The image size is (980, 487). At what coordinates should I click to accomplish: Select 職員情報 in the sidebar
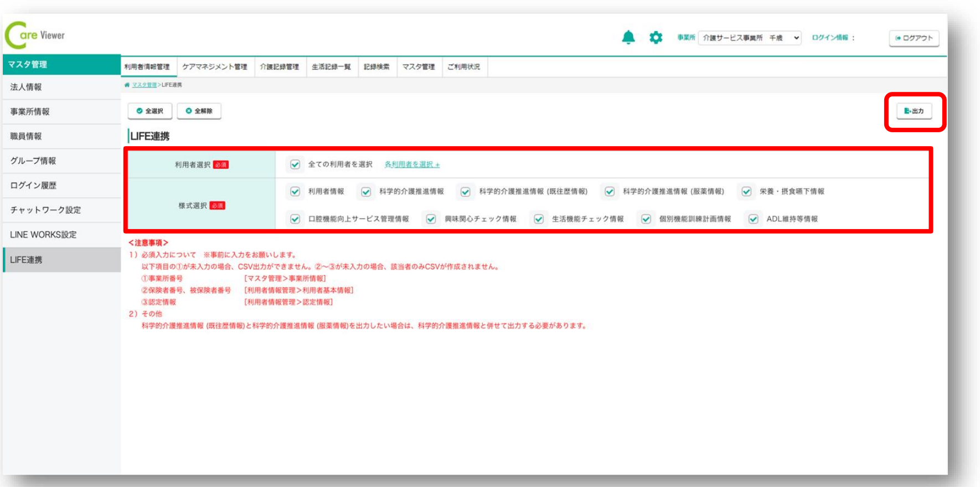(26, 136)
